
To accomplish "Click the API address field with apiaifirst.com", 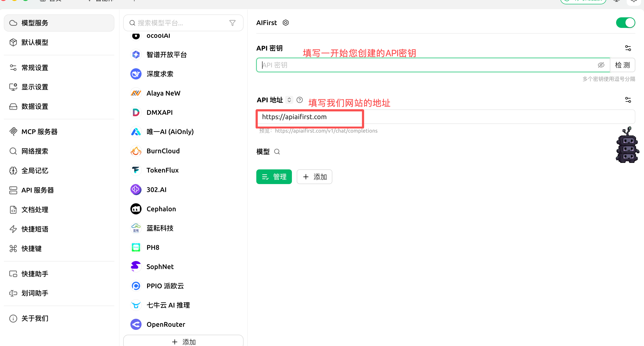I will coord(445,117).
